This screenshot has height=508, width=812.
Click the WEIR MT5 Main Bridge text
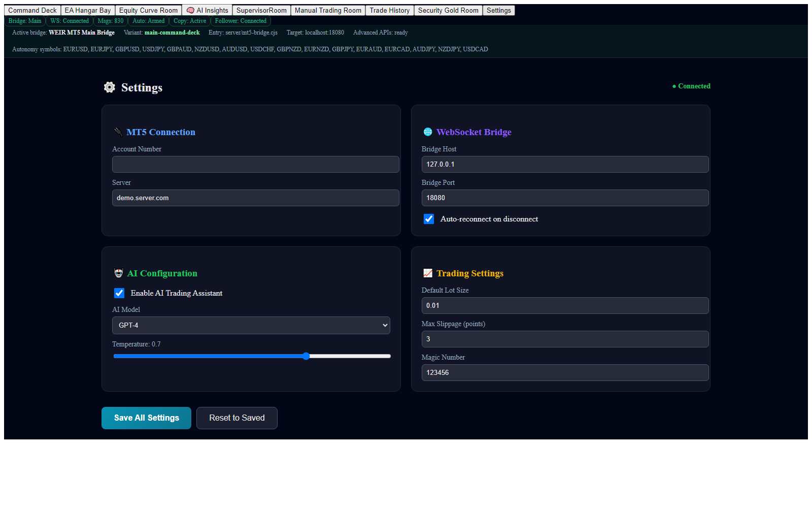click(x=82, y=33)
